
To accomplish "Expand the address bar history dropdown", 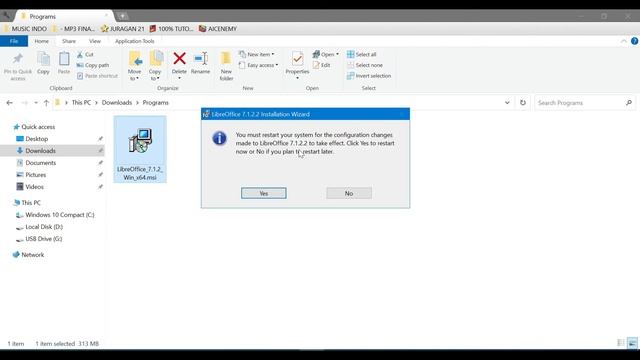I will pyautogui.click(x=507, y=103).
